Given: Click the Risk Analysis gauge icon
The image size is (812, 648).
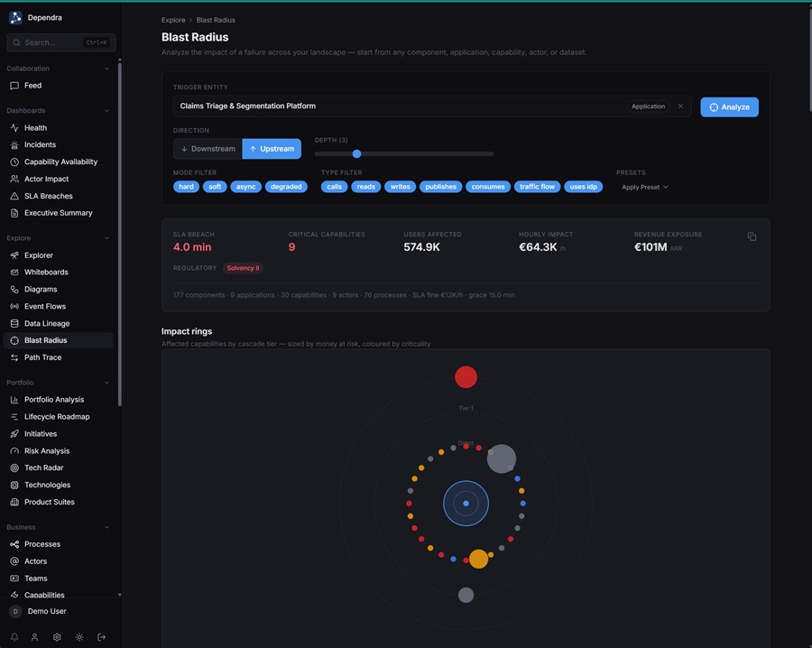Looking at the screenshot, I should [14, 451].
